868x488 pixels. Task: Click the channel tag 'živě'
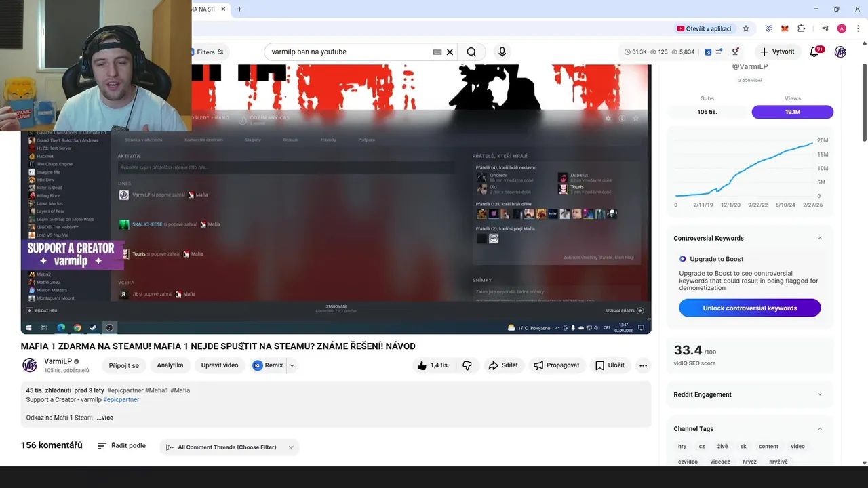tap(722, 447)
